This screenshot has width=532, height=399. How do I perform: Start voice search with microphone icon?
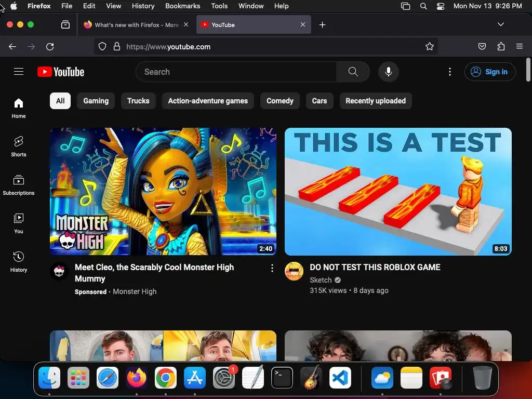point(389,72)
